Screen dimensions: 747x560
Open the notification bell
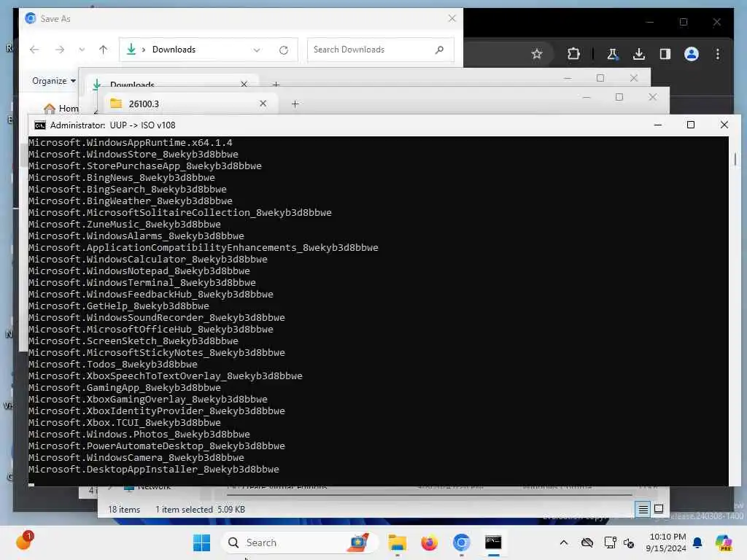[697, 542]
